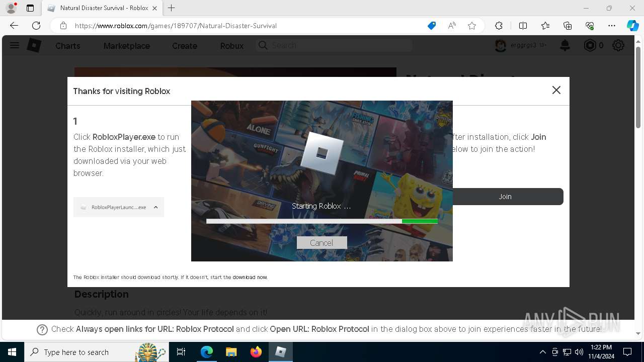The width and height of the screenshot is (644, 362).
Task: Activate Read aloud icon in address bar
Action: [x=452, y=26]
